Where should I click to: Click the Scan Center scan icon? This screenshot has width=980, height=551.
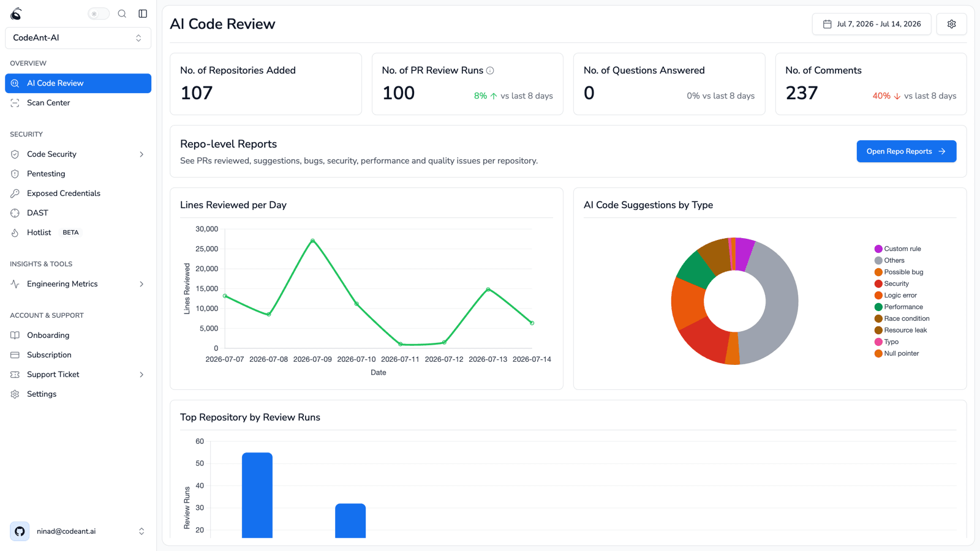pos(15,103)
